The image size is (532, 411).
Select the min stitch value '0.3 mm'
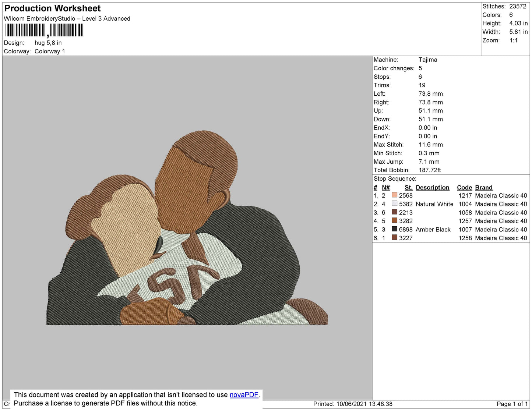429,153
